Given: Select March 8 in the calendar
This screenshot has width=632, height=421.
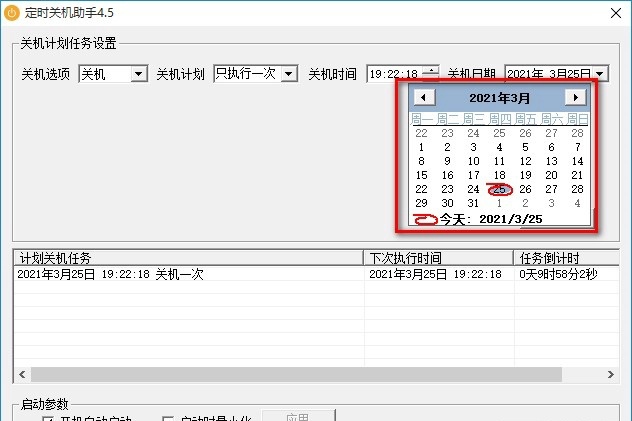Looking at the screenshot, I should point(421,161).
